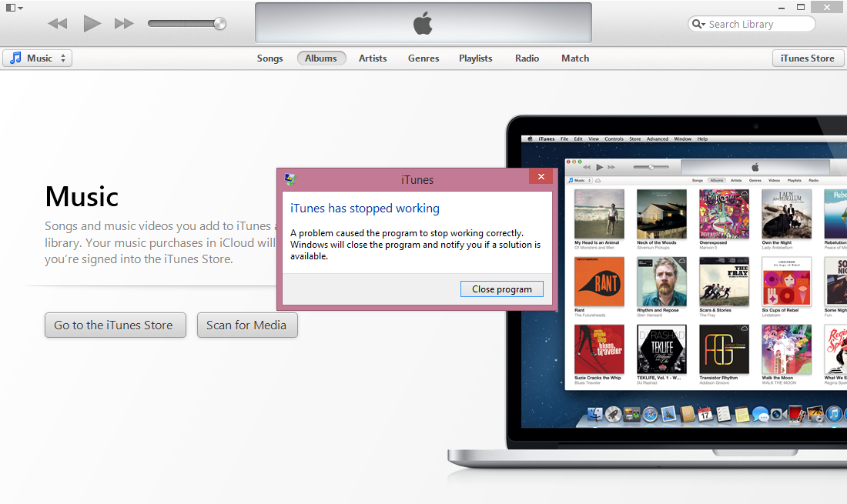Click the Music heading text
The width and height of the screenshot is (847, 504).
pos(82,196)
